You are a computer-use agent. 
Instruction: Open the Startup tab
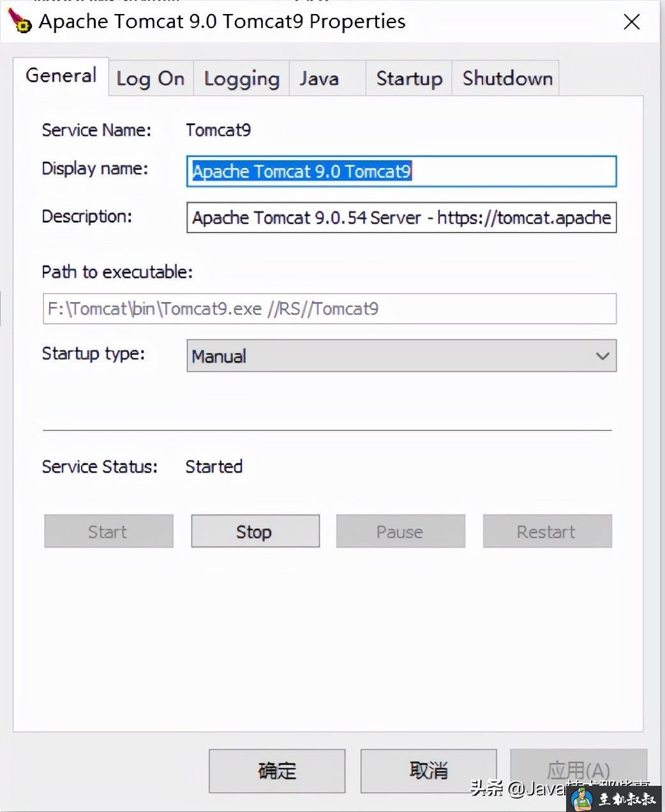[409, 79]
